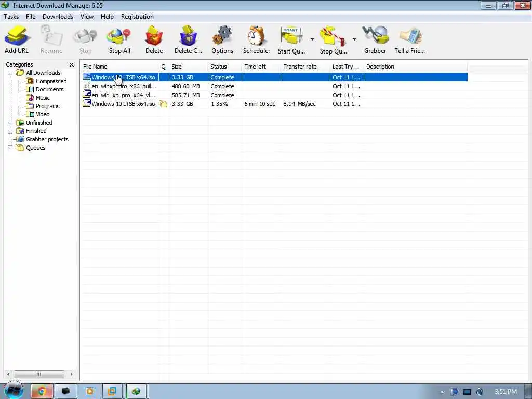Click the volume icon in system tray
532x399 pixels.
480,392
